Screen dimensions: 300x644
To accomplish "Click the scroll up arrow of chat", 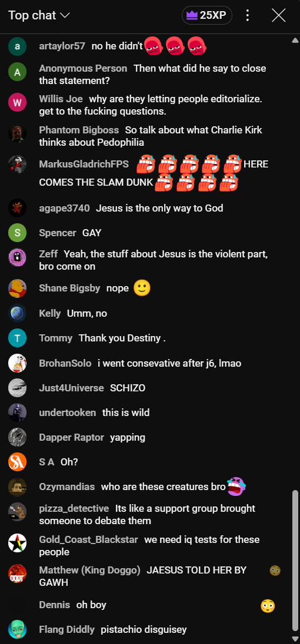I will (x=295, y=40).
